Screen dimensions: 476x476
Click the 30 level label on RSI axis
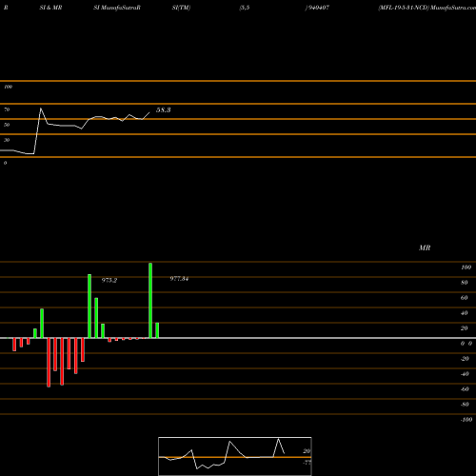tap(7, 140)
